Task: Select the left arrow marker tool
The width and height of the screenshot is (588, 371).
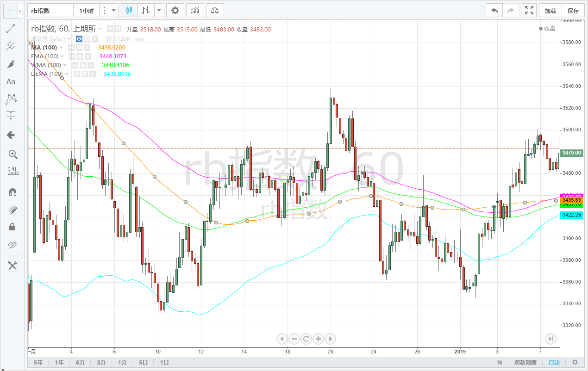Action: (x=11, y=135)
